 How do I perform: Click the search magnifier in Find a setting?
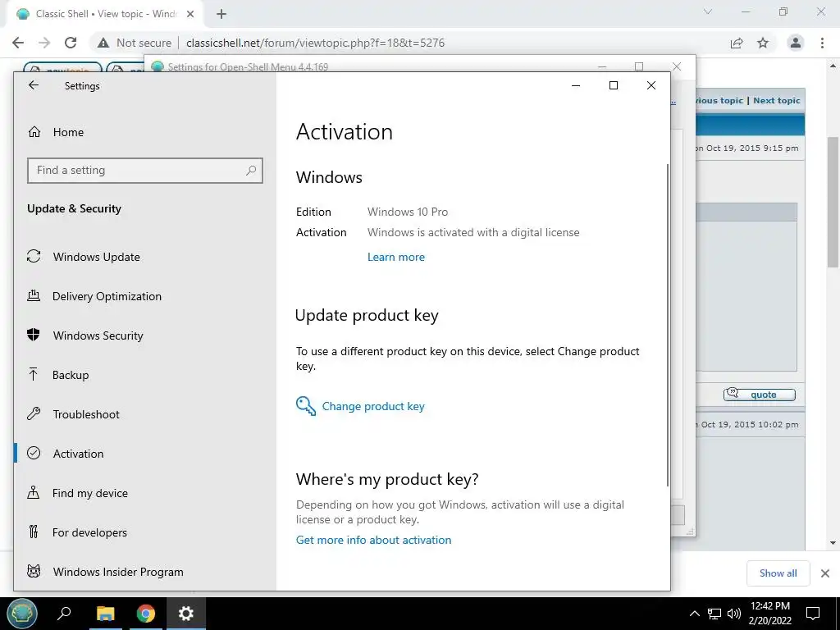(251, 171)
